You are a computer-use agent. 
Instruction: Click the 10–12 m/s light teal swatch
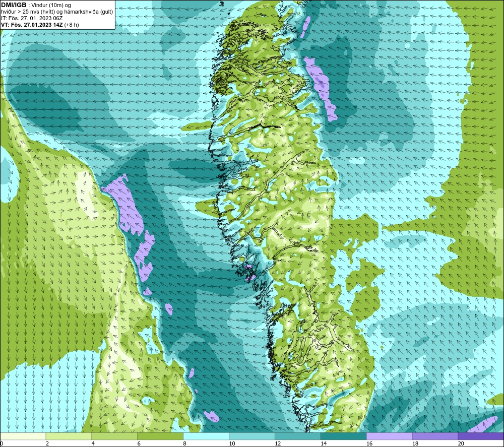[252, 436]
